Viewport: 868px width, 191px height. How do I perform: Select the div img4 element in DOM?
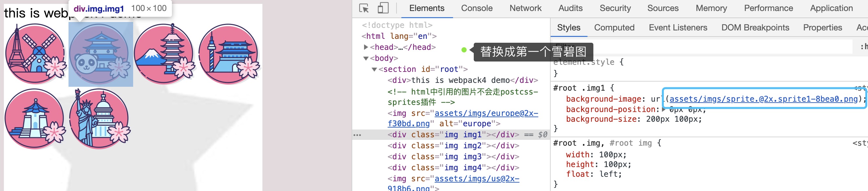pos(453,168)
